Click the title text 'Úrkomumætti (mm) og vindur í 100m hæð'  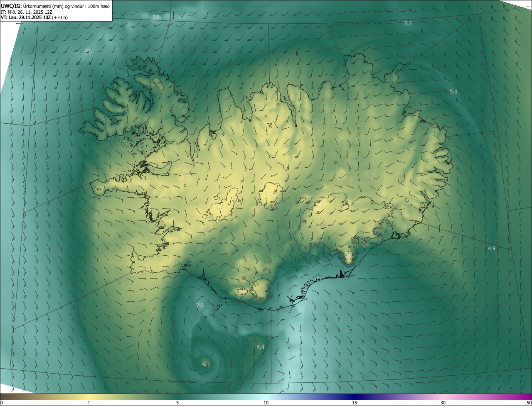(66, 6)
